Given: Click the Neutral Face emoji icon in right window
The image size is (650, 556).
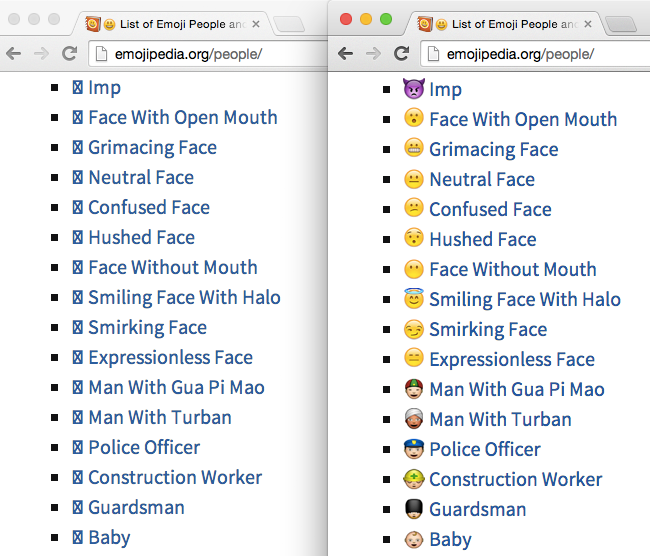Looking at the screenshot, I should (x=414, y=179).
